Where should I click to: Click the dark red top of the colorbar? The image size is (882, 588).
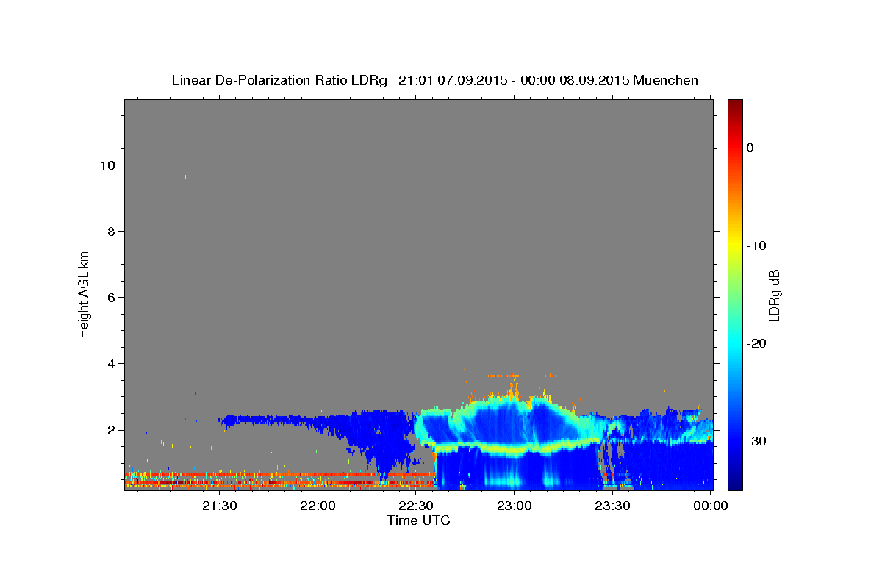pyautogui.click(x=735, y=104)
